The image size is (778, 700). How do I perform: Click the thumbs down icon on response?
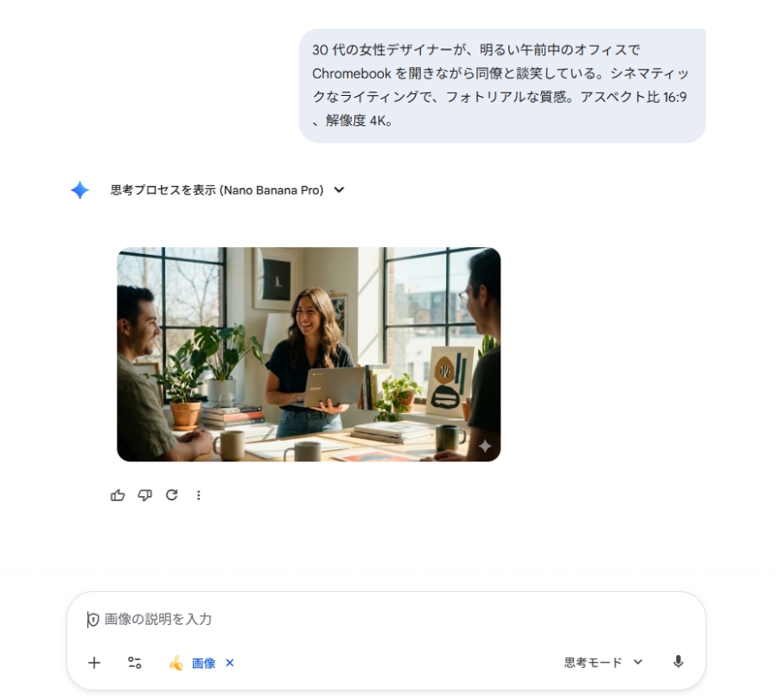pyautogui.click(x=145, y=495)
